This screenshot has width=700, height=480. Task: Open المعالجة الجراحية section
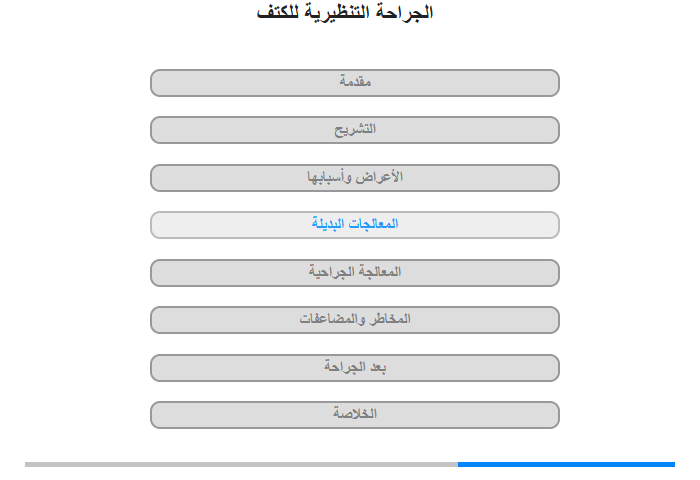(x=355, y=273)
